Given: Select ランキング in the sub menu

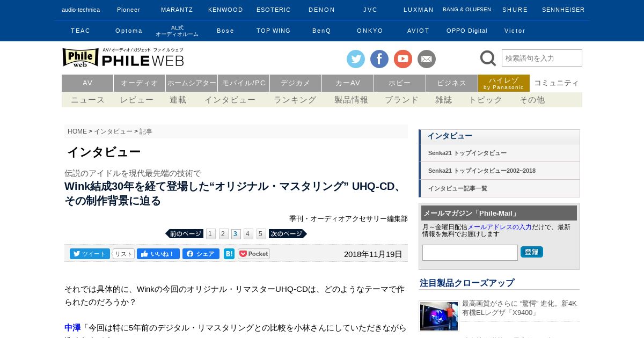Looking at the screenshot, I should click(x=295, y=100).
